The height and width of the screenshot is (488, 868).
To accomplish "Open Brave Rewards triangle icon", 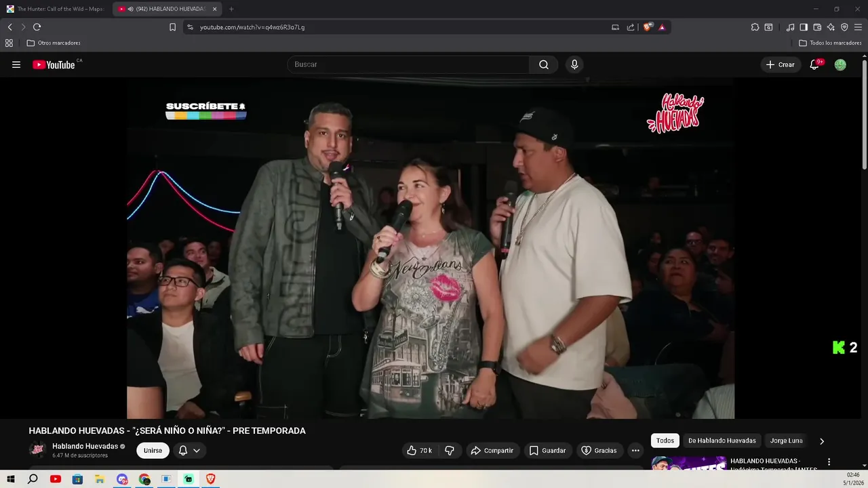I will (662, 27).
